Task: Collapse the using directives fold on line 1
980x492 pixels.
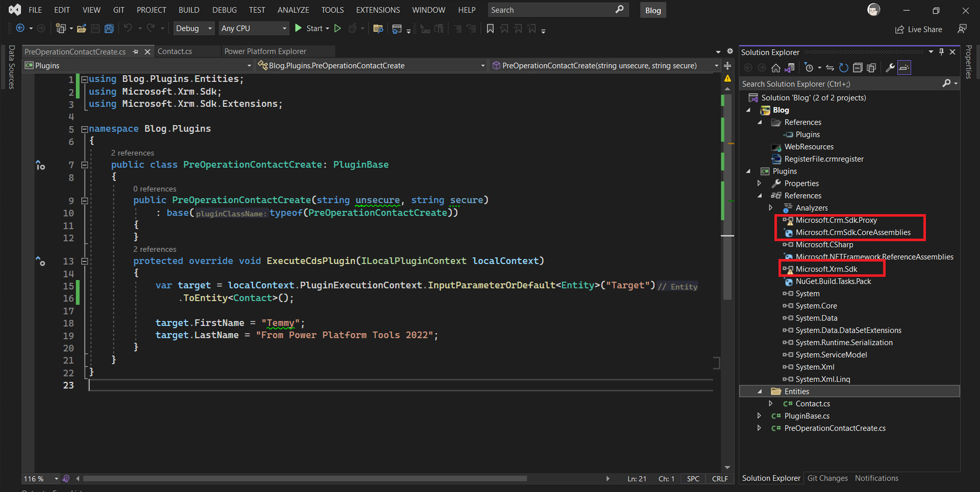Action: pyautogui.click(x=85, y=79)
